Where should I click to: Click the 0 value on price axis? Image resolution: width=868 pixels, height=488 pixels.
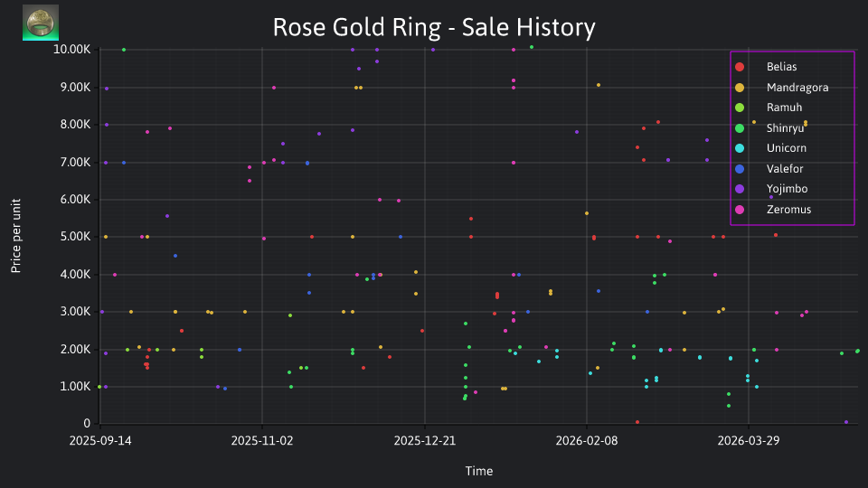[87, 423]
